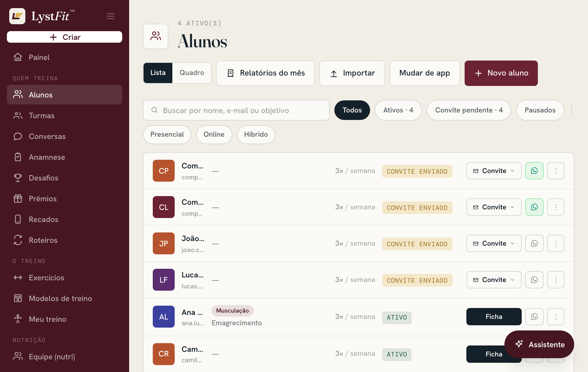Toggle the Online filter chip
The image size is (588, 372).
(214, 134)
